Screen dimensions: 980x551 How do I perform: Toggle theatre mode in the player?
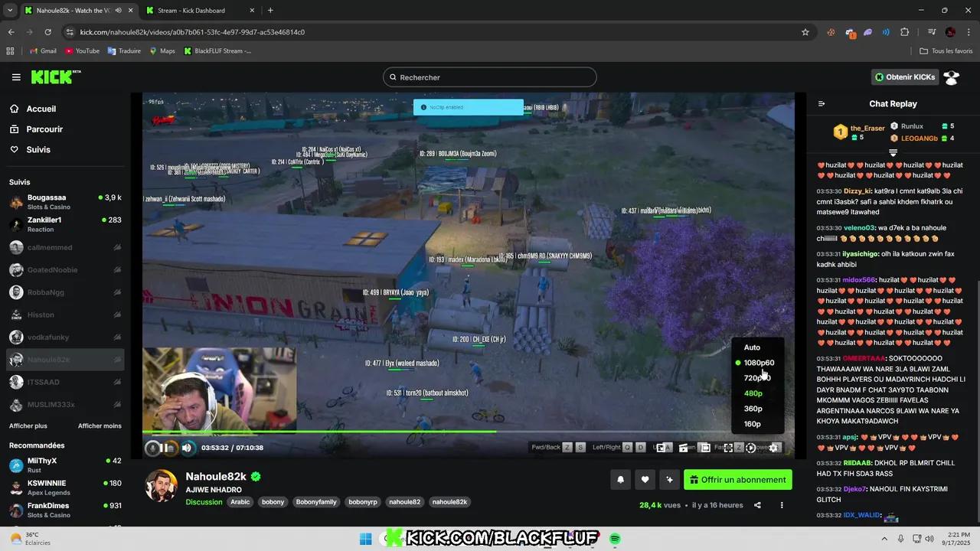(705, 448)
